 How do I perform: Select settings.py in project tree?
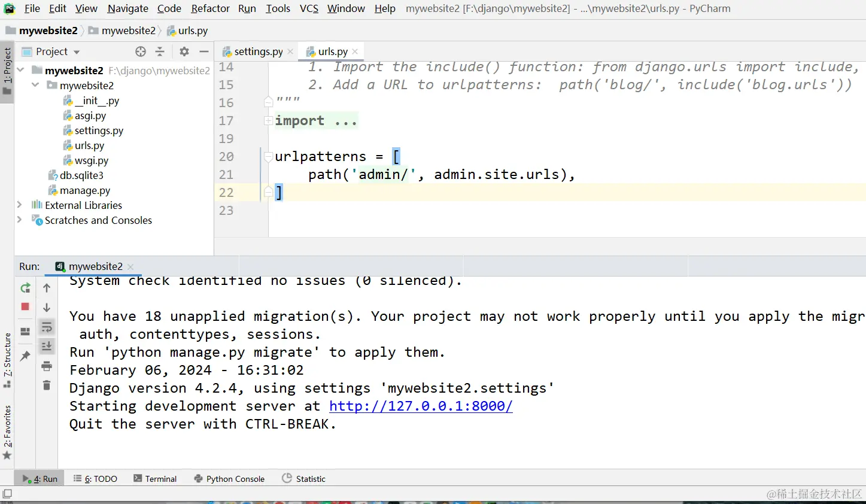pos(93,130)
